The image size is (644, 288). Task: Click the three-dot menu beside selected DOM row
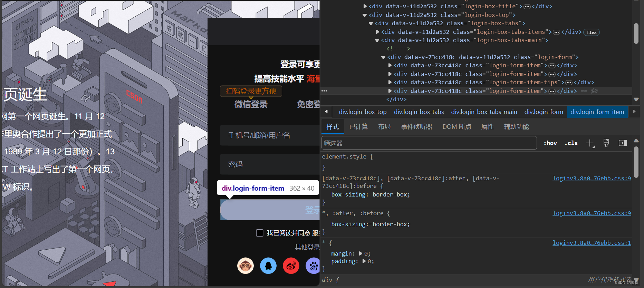point(324,91)
